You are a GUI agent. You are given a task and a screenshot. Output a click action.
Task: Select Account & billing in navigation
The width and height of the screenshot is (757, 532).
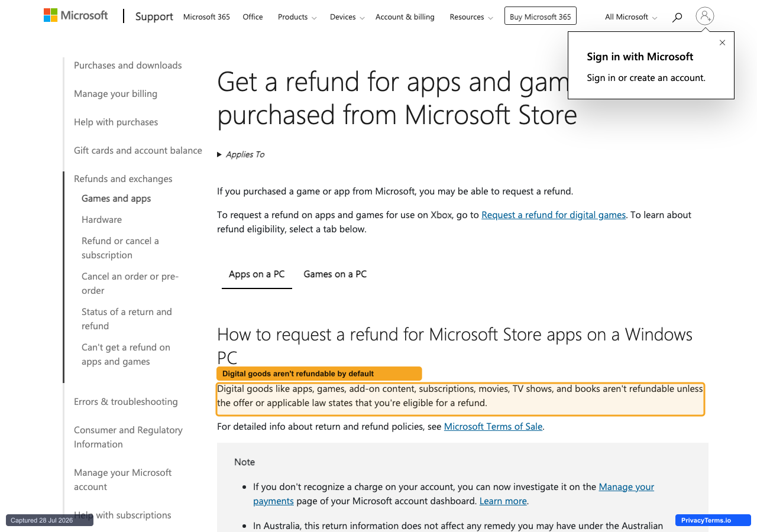(x=405, y=17)
